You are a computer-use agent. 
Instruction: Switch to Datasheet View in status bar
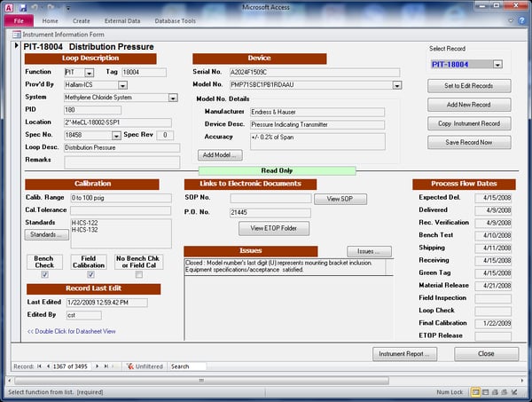pos(486,392)
